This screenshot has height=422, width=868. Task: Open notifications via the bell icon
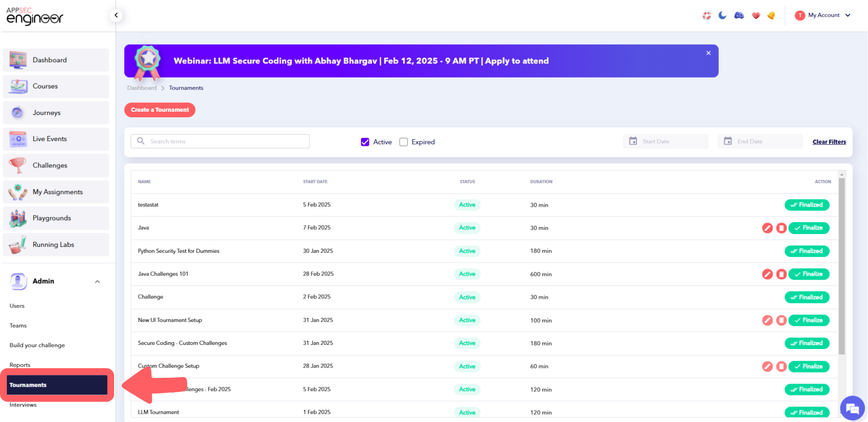point(771,15)
